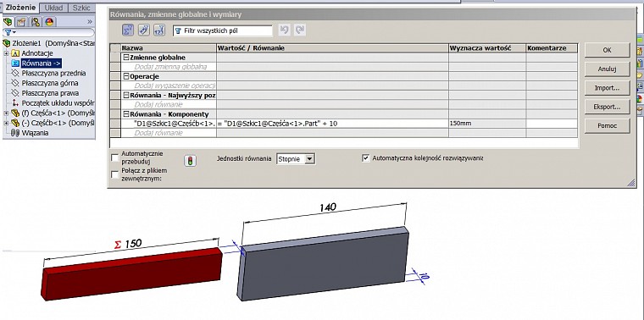The image size is (644, 320).
Task: Click the undo arrow icon
Action: pyautogui.click(x=284, y=30)
